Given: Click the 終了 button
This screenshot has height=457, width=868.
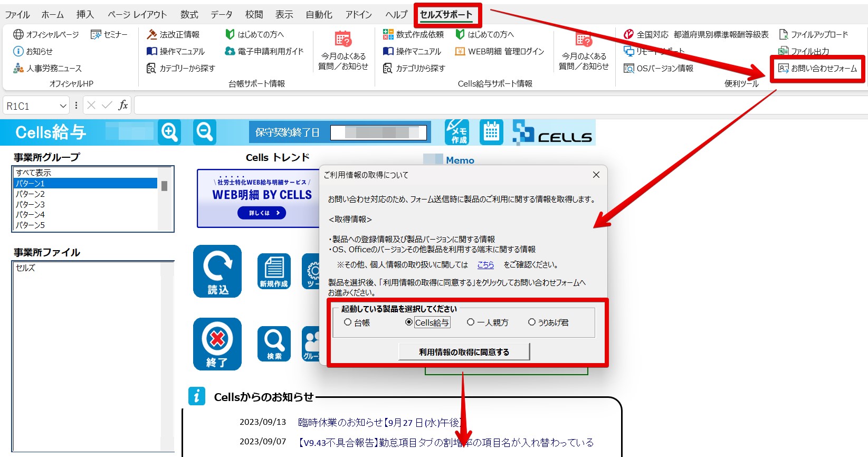Looking at the screenshot, I should (x=217, y=344).
